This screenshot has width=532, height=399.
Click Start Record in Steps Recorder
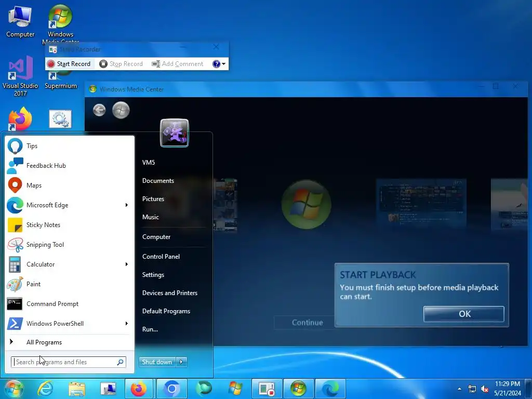(x=69, y=64)
